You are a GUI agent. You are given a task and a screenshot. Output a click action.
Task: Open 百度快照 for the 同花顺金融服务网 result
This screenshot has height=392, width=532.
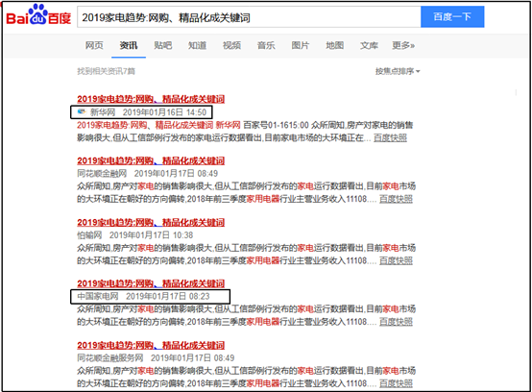click(396, 383)
